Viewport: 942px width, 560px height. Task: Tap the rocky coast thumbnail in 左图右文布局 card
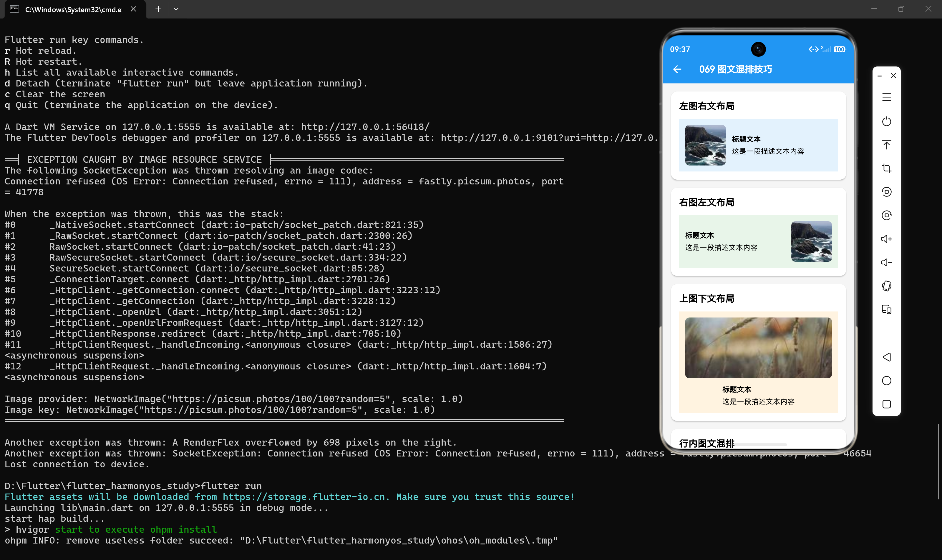[705, 145]
